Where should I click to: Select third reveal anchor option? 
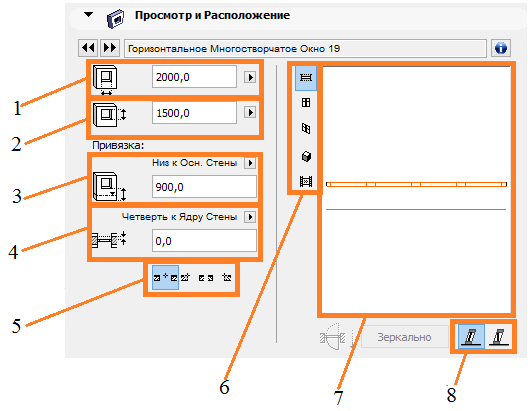click(206, 278)
